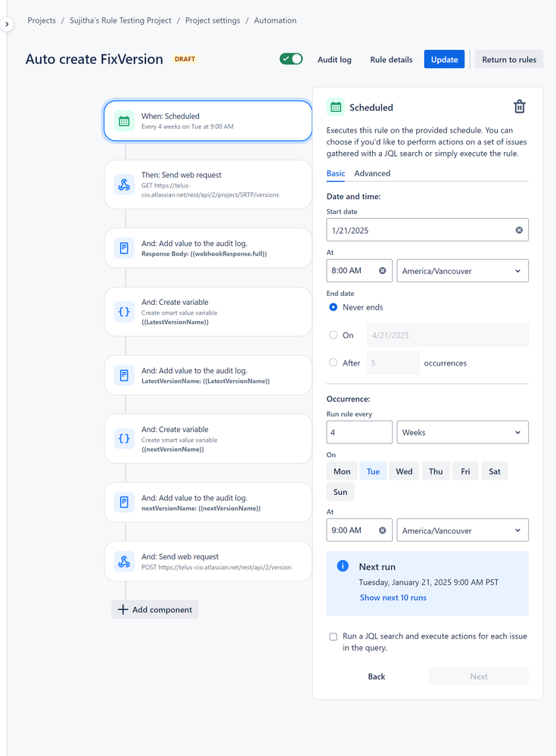Click the Scheduled panel header calendar icon
The width and height of the screenshot is (556, 756).
point(336,107)
